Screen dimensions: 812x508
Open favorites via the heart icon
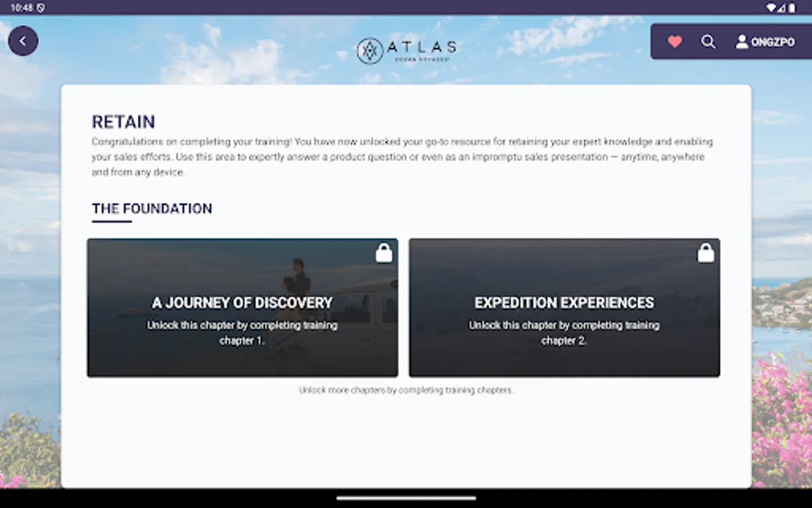674,41
